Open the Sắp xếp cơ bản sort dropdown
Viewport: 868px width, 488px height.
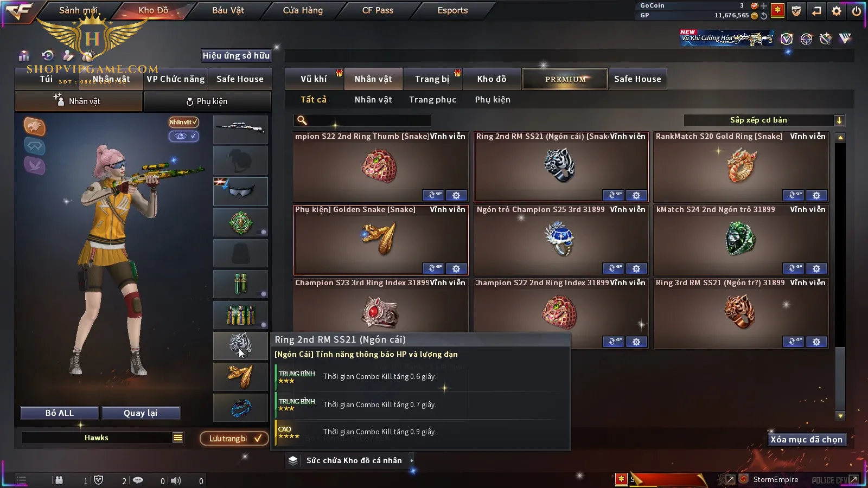(x=764, y=120)
